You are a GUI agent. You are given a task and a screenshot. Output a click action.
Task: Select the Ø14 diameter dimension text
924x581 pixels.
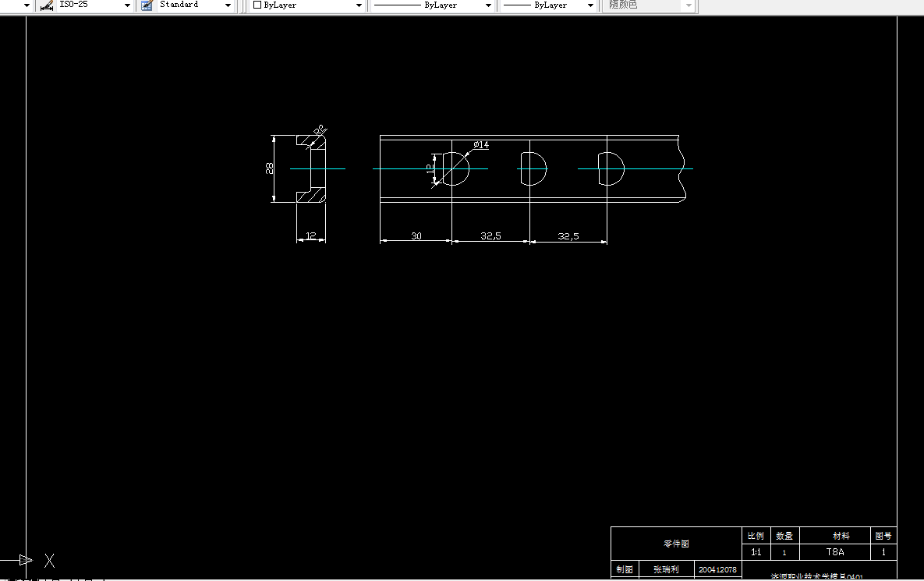pyautogui.click(x=481, y=145)
